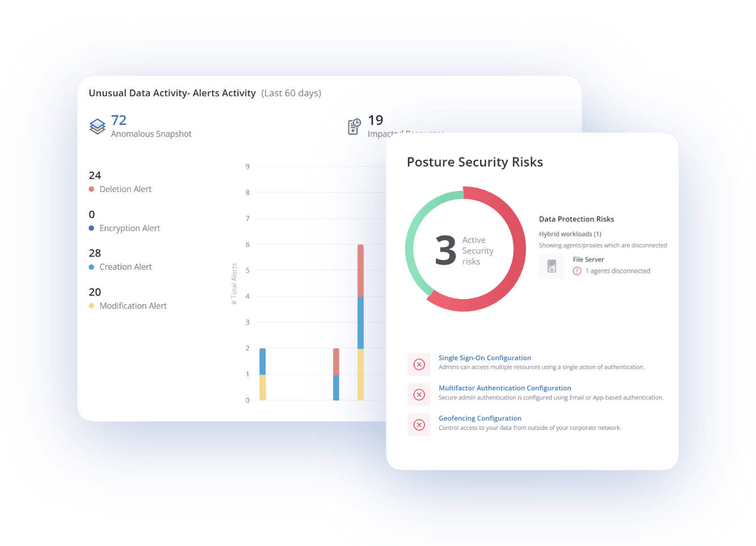Click the 'Anomalous Snapshot' label
The width and height of the screenshot is (756, 546).
click(151, 134)
